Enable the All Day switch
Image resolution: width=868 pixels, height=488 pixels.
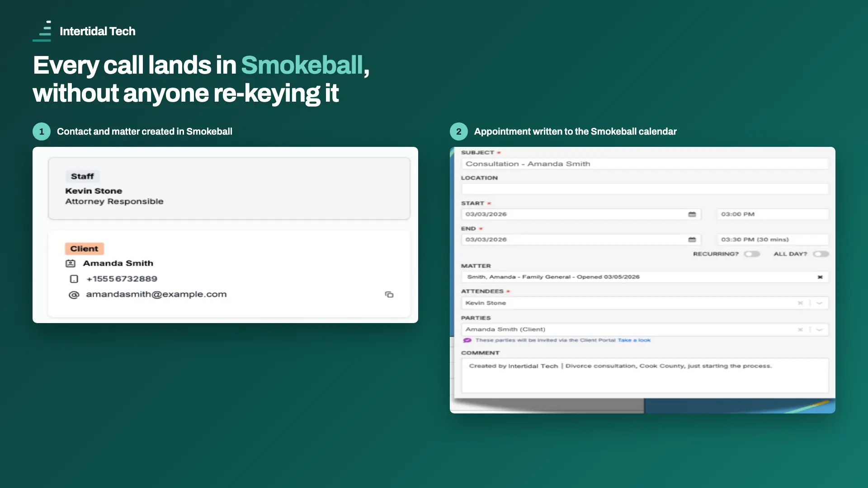click(821, 254)
